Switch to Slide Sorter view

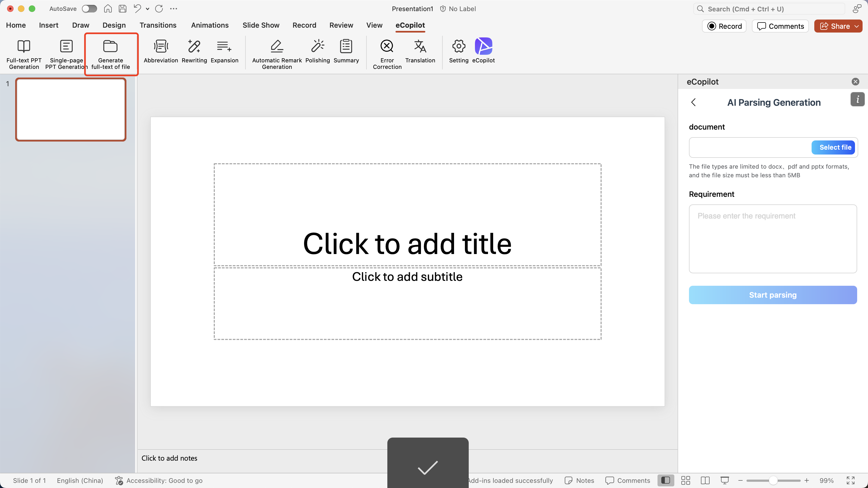pyautogui.click(x=686, y=481)
